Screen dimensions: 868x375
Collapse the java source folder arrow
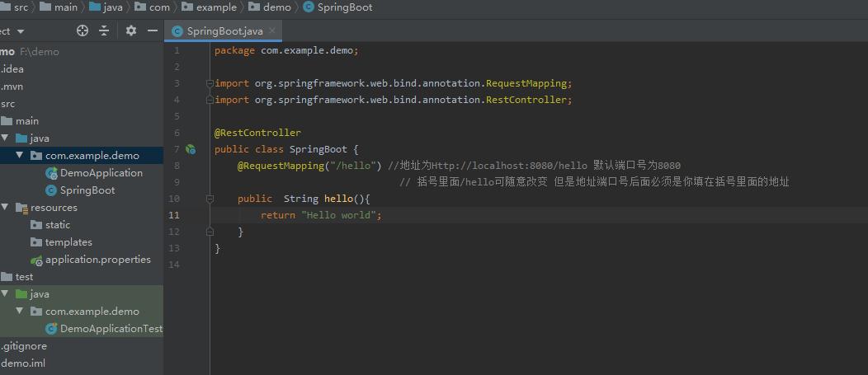coord(5,138)
